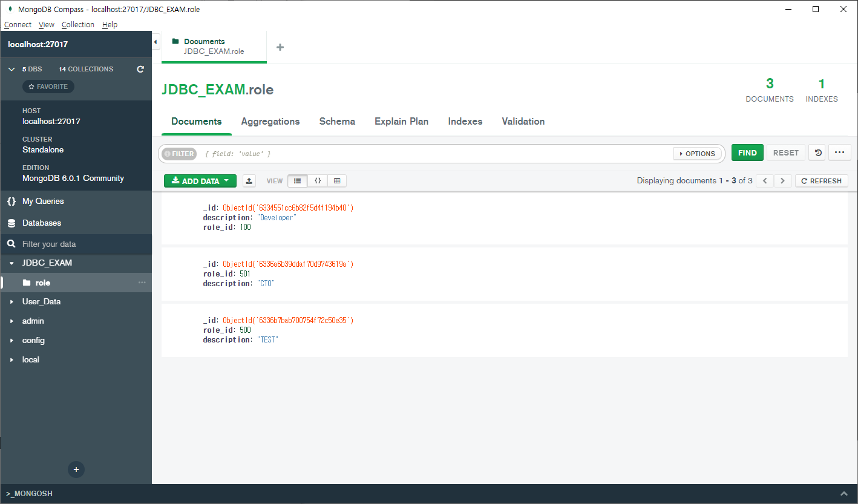858x504 pixels.
Task: Open the query history clock icon
Action: tap(818, 153)
